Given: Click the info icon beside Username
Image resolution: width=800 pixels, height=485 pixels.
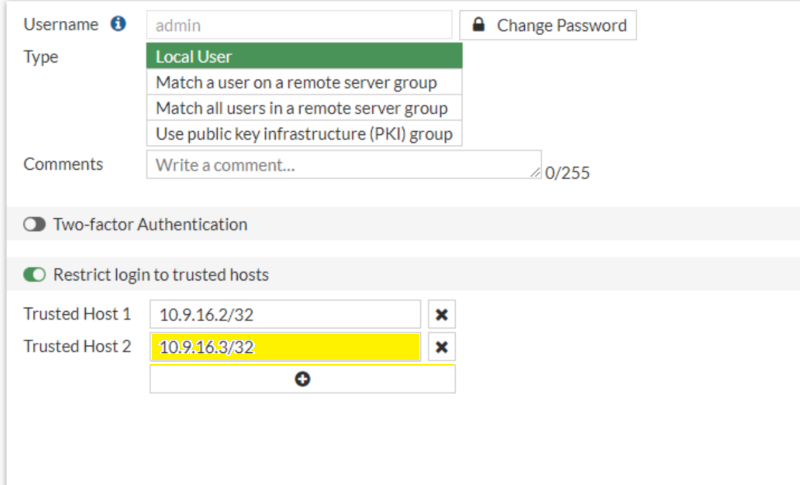Looking at the screenshot, I should point(119,24).
